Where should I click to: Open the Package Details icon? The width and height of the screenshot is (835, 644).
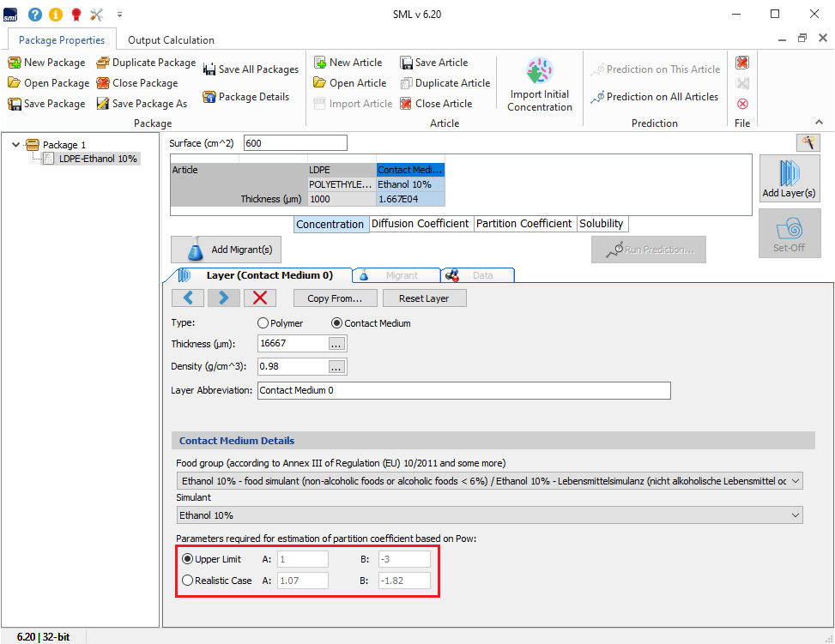point(209,97)
